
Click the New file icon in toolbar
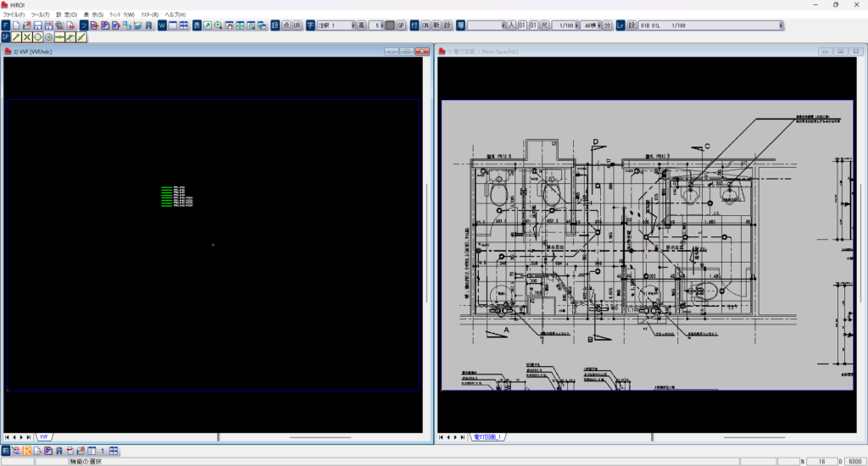point(16,25)
